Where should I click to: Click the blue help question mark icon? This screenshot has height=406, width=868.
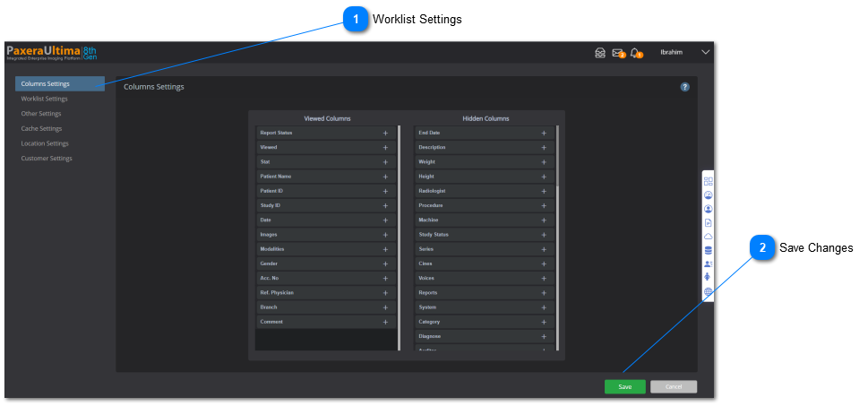click(x=684, y=87)
